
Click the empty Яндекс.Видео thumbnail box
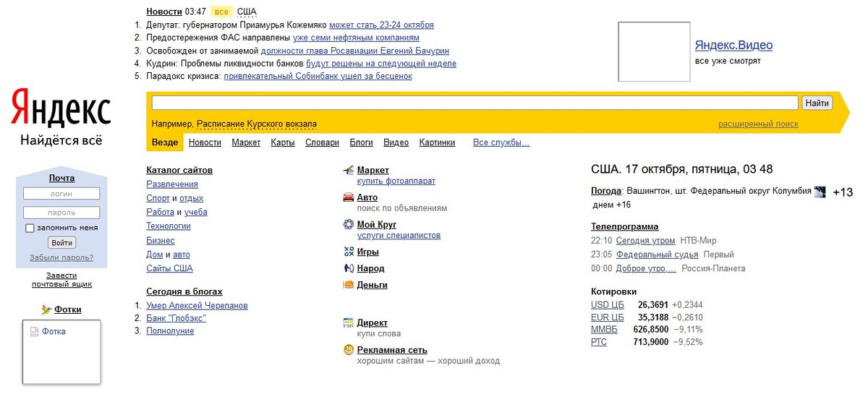(654, 52)
